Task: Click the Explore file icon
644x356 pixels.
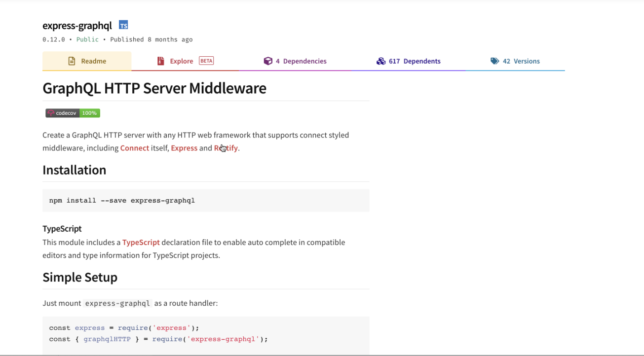Action: click(x=160, y=61)
